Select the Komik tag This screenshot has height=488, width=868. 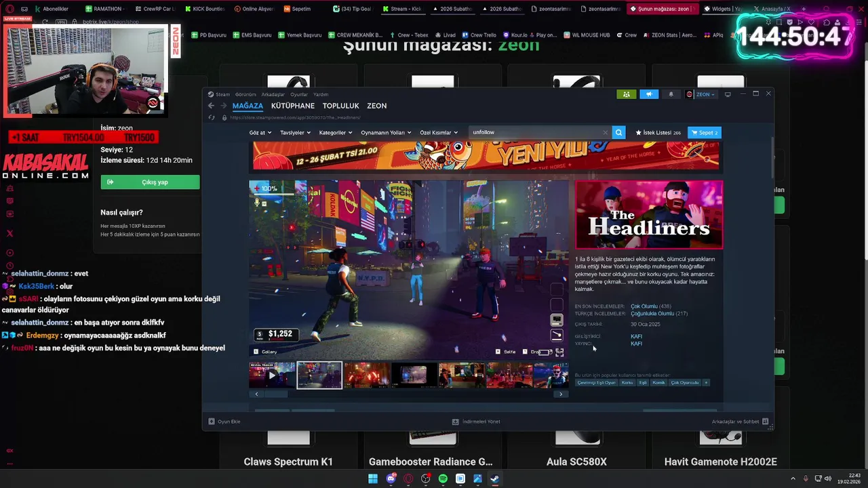[x=658, y=382]
